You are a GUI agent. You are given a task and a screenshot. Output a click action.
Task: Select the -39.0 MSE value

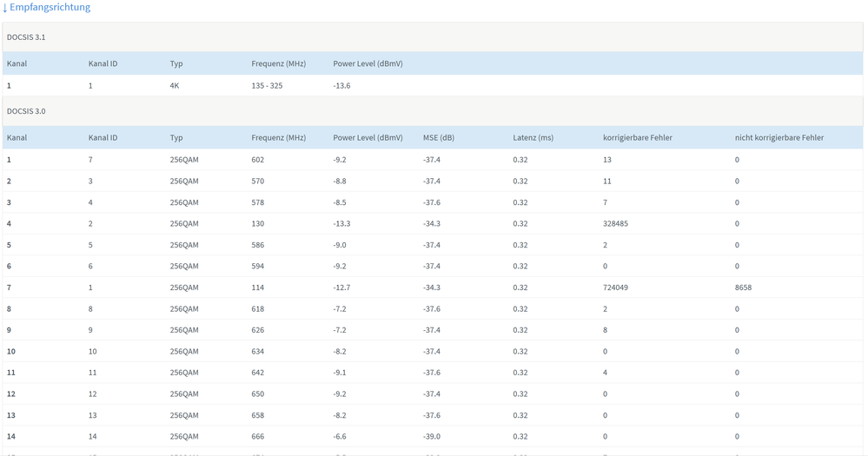pos(431,436)
